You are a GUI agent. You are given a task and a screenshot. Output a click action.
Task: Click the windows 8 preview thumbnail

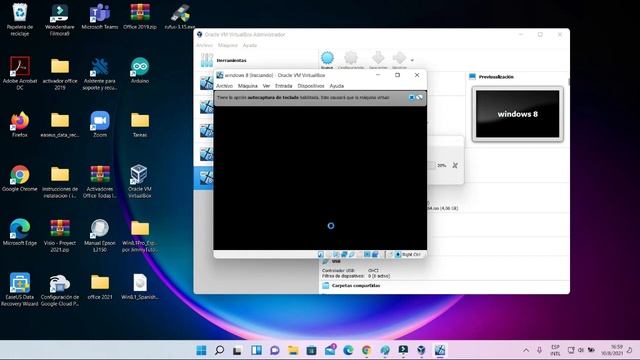518,114
